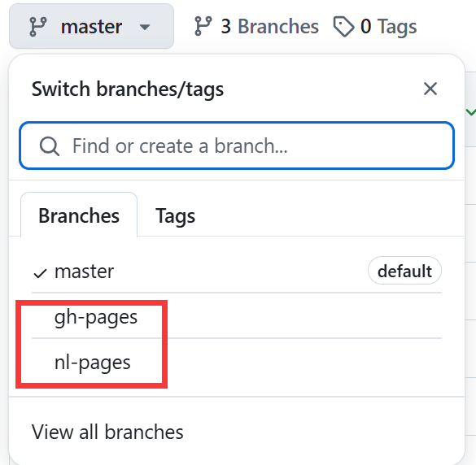The width and height of the screenshot is (476, 465).
Task: Click the magnifier icon in branch search
Action: pyautogui.click(x=50, y=146)
